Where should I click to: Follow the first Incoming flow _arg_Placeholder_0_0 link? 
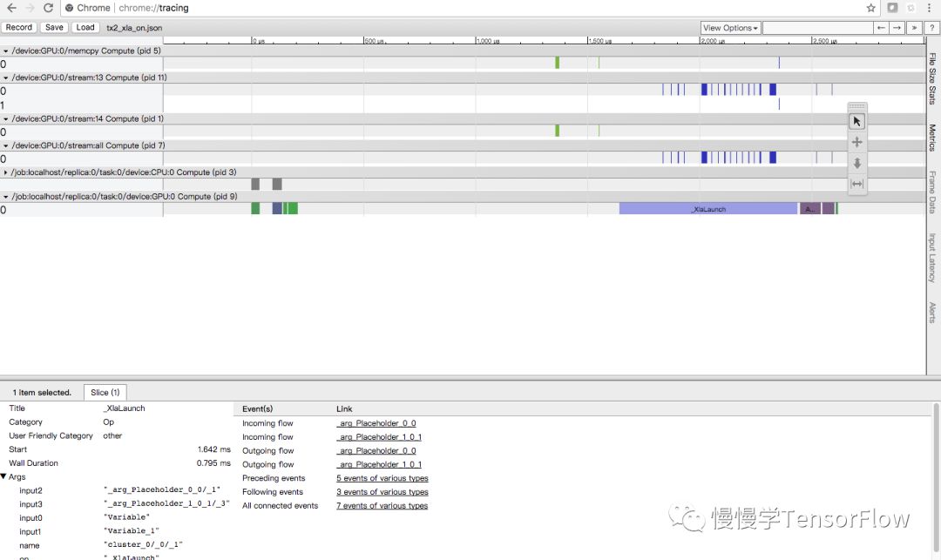[x=376, y=423]
